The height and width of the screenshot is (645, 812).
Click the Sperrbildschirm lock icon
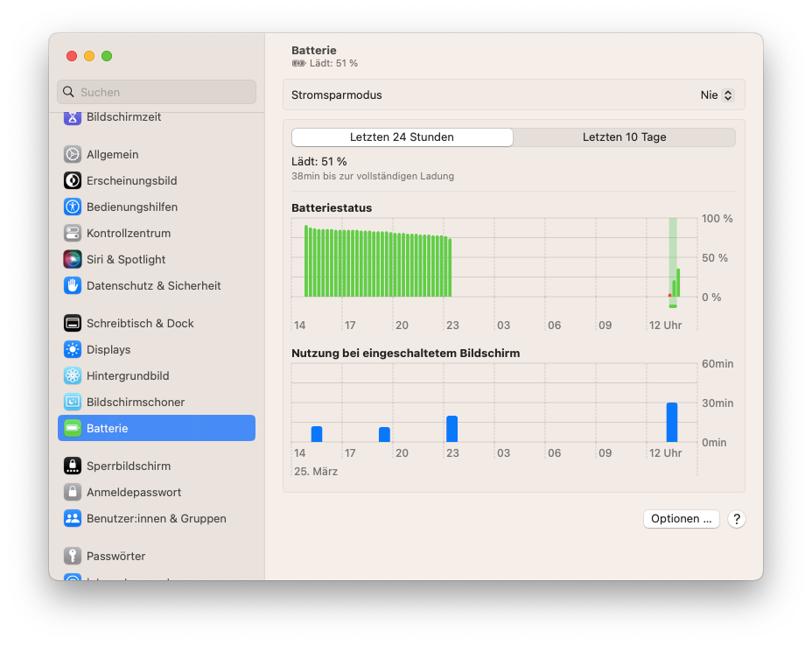point(73,466)
